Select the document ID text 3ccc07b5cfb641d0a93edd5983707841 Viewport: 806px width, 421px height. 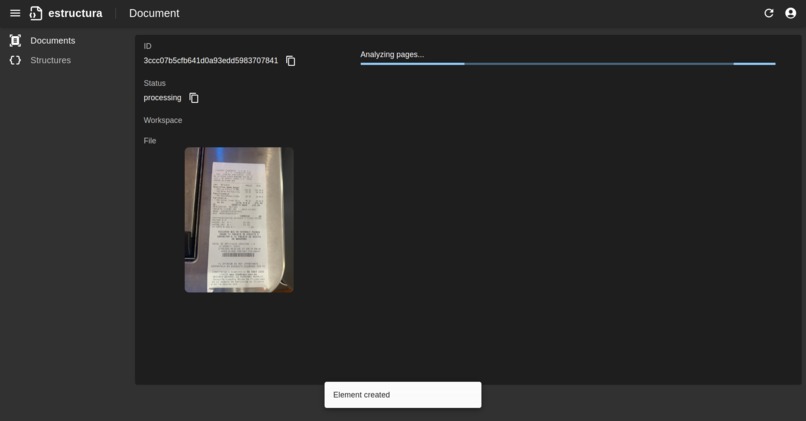pyautogui.click(x=211, y=61)
